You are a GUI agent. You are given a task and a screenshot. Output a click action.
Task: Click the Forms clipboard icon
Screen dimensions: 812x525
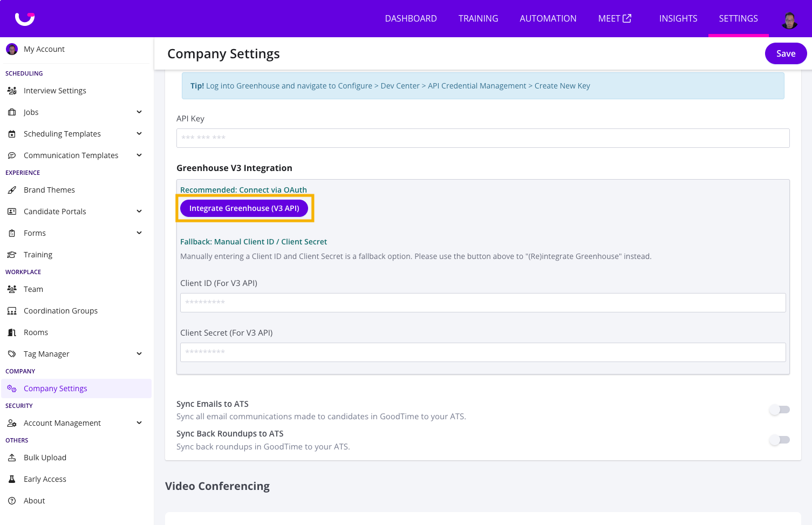pyautogui.click(x=12, y=233)
